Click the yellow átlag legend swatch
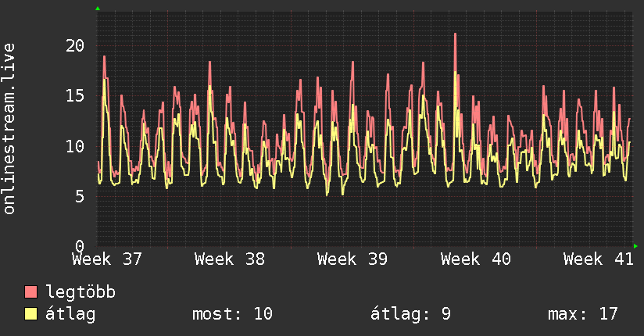 pos(30,313)
